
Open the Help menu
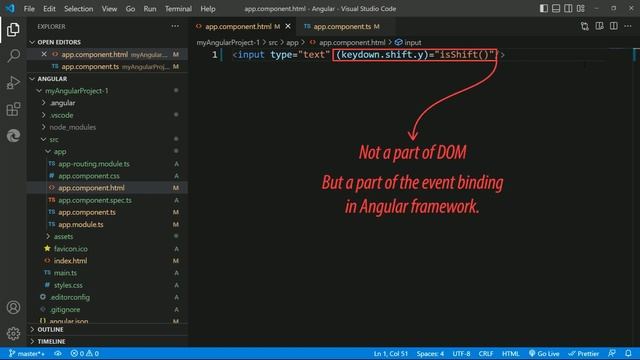coord(208,9)
